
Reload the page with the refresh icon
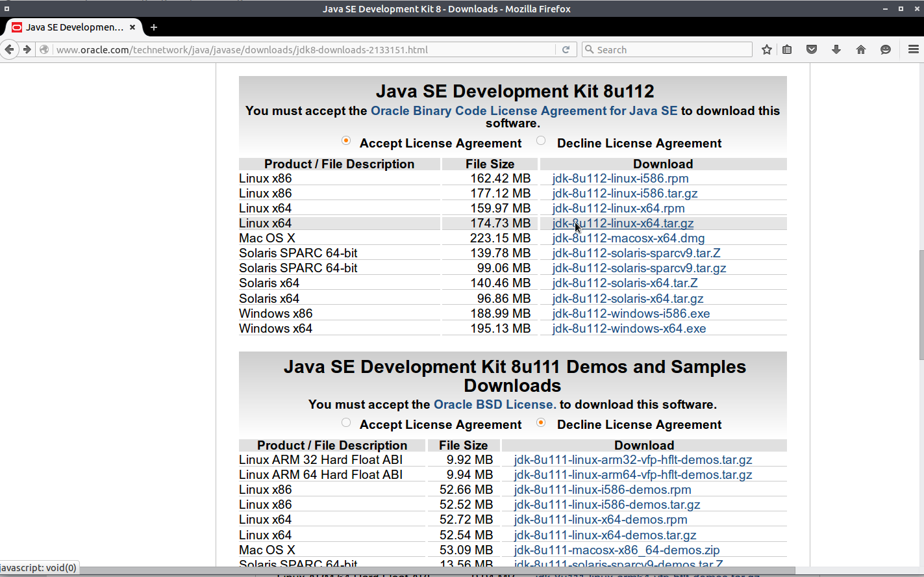click(566, 49)
